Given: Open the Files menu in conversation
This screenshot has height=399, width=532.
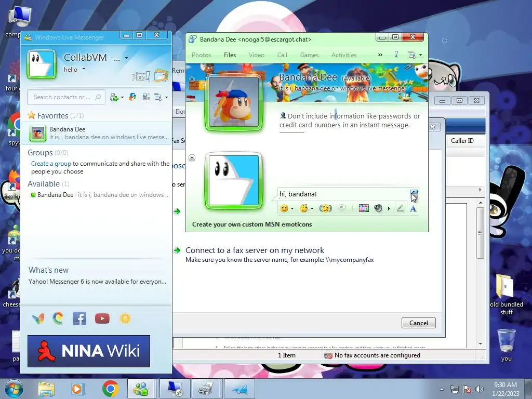Looking at the screenshot, I should [230, 55].
